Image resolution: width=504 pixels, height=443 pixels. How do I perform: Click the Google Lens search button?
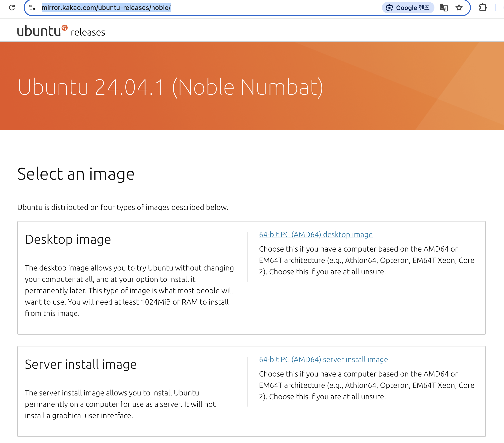coord(408,8)
